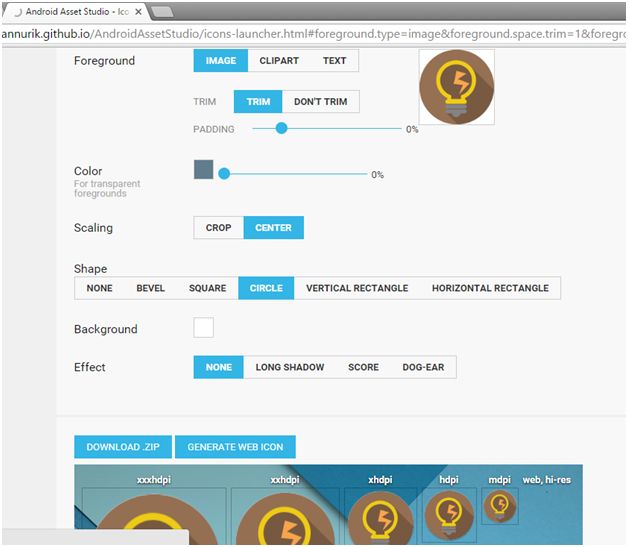The image size is (628, 547).
Task: Choose the BEVEL shape
Action: pos(151,288)
